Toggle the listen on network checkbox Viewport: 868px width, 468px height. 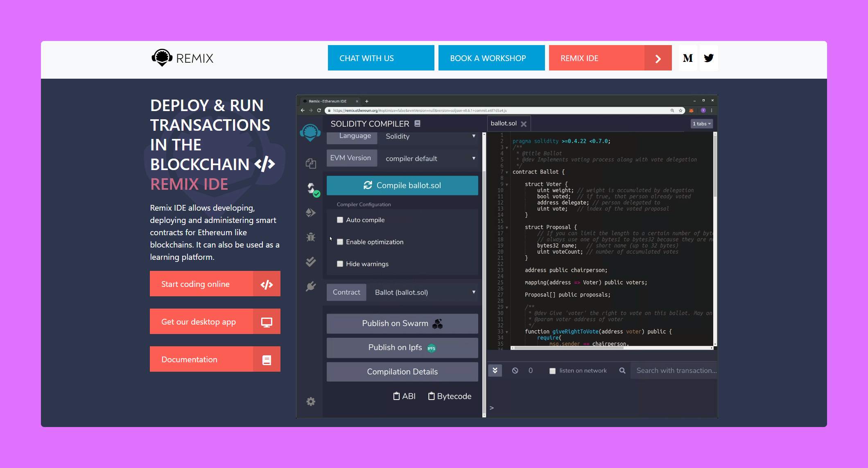point(552,371)
